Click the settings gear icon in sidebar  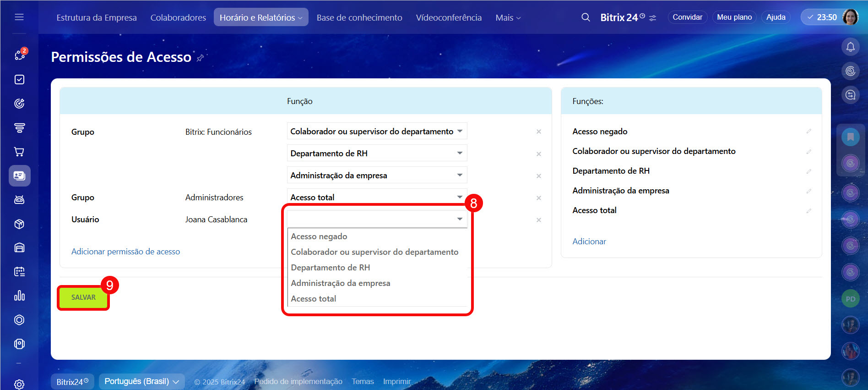click(19, 384)
